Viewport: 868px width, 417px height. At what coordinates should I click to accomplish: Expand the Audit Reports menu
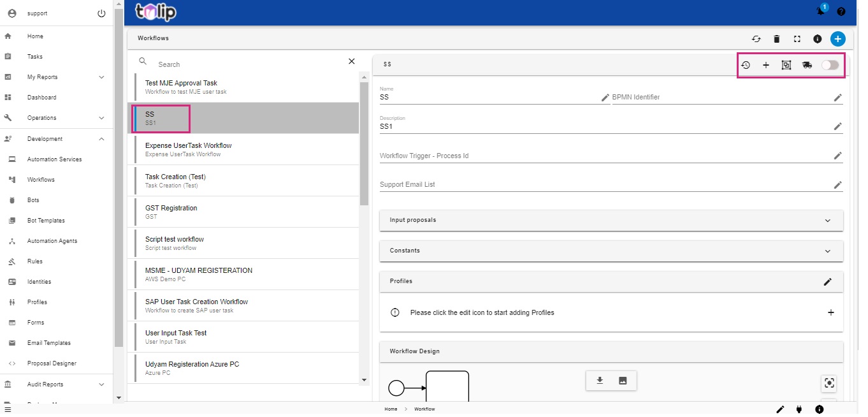pos(56,384)
